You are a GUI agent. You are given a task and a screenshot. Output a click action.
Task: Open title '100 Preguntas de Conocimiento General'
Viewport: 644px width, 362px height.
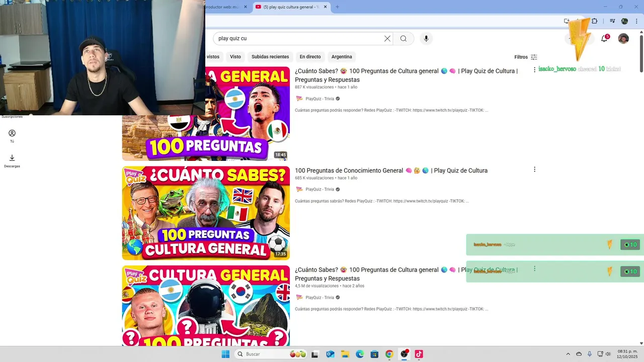(x=391, y=170)
